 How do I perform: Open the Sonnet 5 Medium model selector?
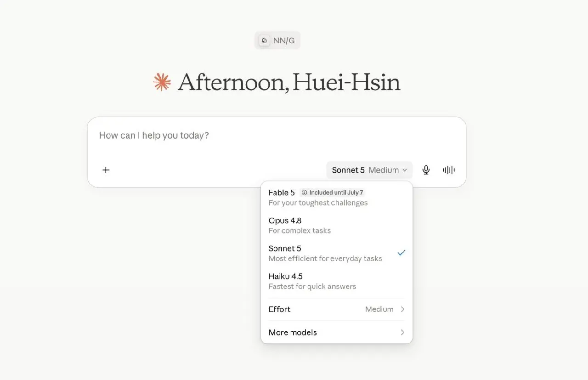click(369, 170)
